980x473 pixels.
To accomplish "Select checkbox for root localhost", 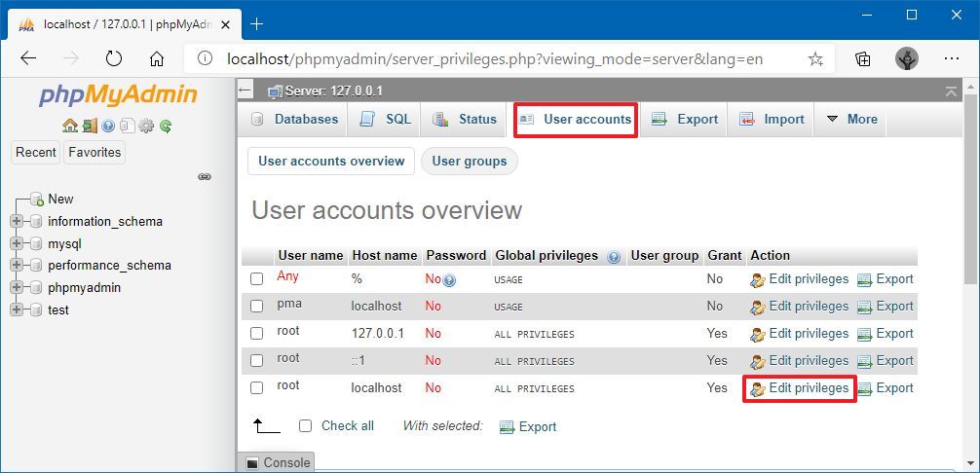I will [x=256, y=387].
